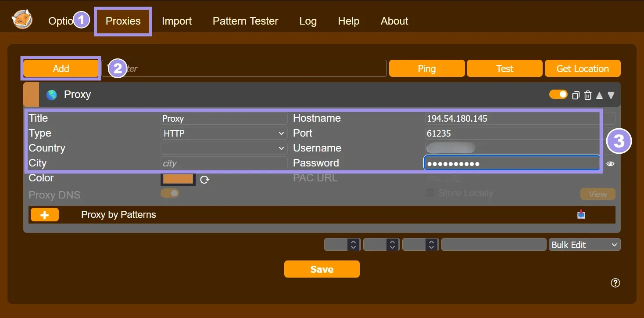The width and height of the screenshot is (644, 318).
Task: Click the Hostname field with 194.54.180.145
Action: pos(520,118)
